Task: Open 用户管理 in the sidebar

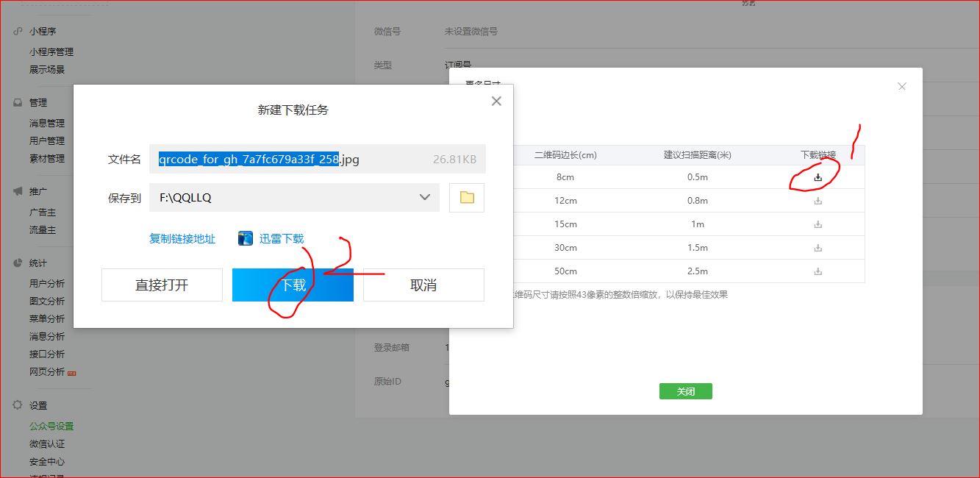Action: (x=47, y=140)
